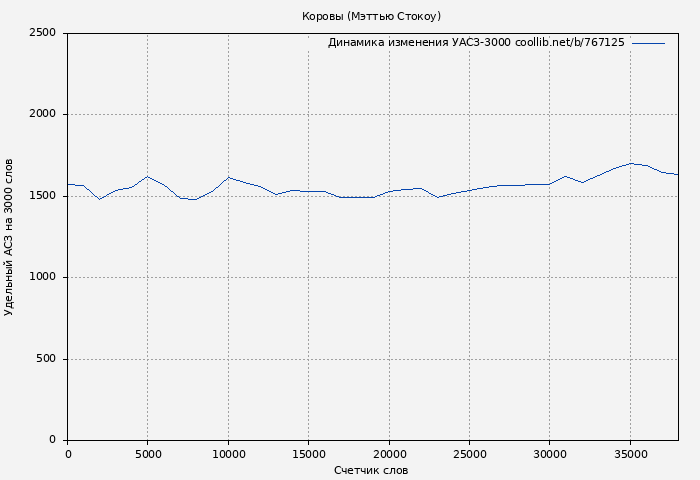Click the line's peak at 35000 words
The image size is (700, 480).
tap(630, 163)
